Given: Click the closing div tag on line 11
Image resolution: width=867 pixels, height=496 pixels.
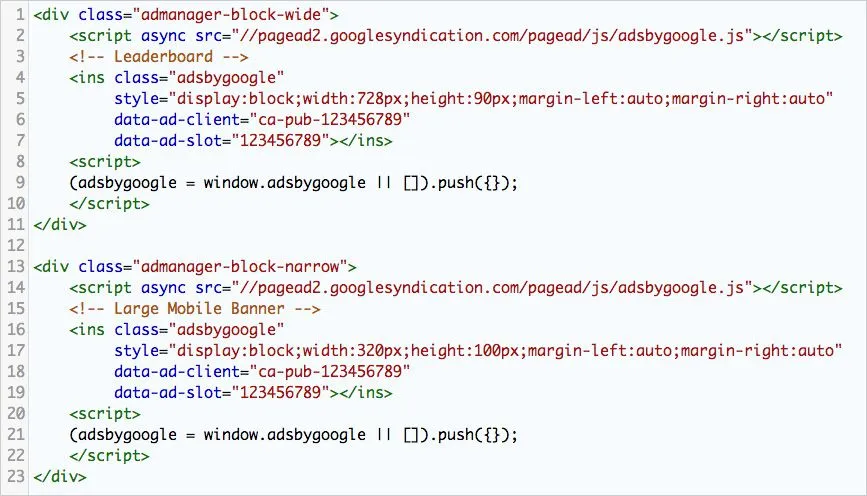Looking at the screenshot, I should click(x=59, y=225).
